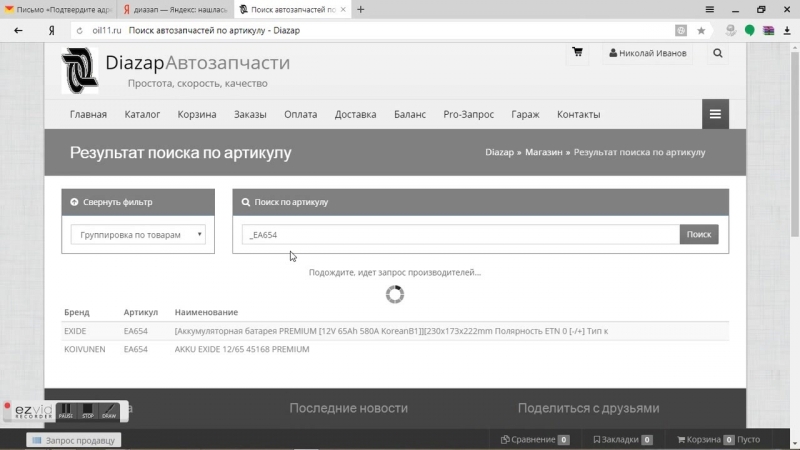Activate the ezvid Draw tool

tap(109, 411)
